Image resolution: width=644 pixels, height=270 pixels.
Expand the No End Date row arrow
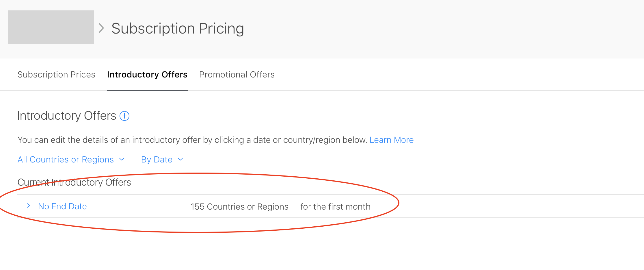[29, 206]
